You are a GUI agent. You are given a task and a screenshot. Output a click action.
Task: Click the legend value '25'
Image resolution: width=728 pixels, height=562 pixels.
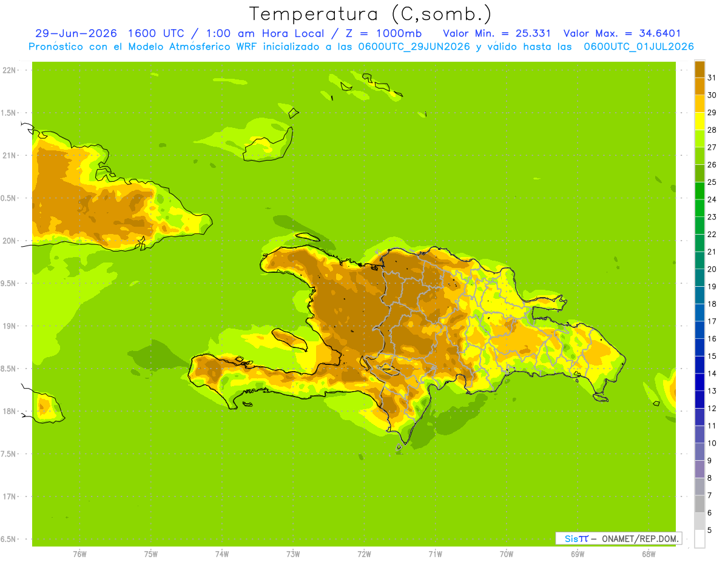coord(712,182)
